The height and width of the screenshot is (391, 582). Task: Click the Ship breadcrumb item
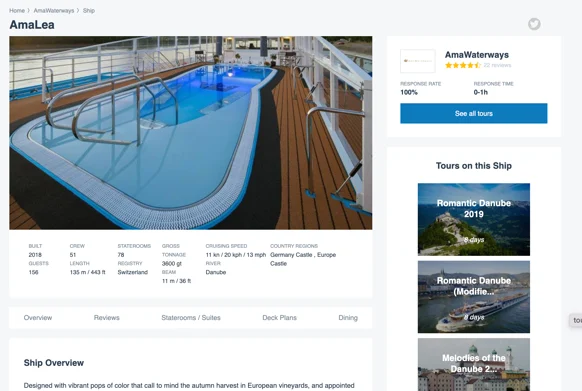click(89, 10)
